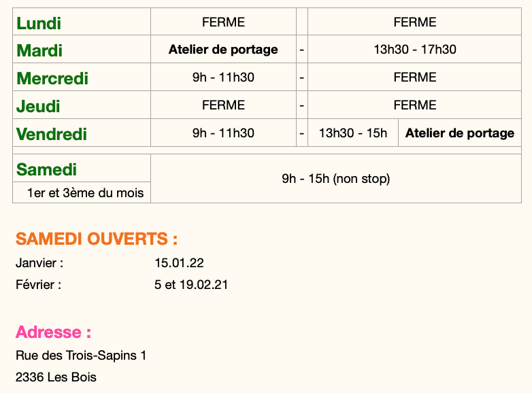Click the Samedi heading

pyautogui.click(x=46, y=169)
